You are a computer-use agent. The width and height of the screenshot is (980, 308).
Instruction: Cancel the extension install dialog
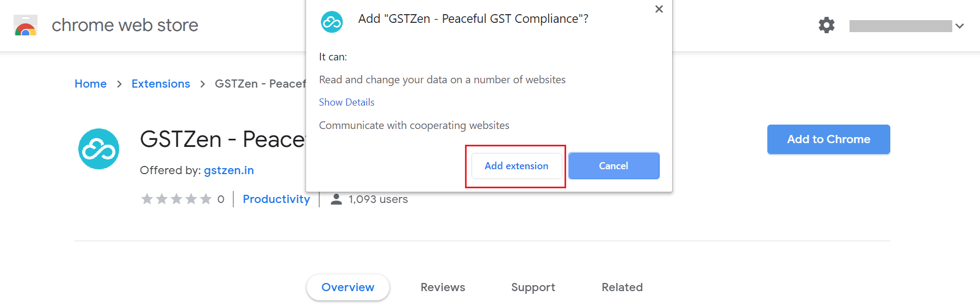(x=614, y=166)
